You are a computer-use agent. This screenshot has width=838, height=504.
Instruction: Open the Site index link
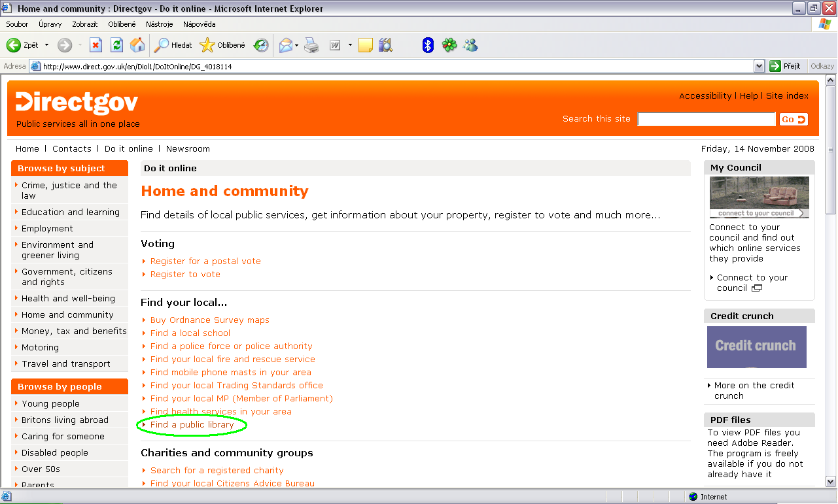(x=788, y=95)
